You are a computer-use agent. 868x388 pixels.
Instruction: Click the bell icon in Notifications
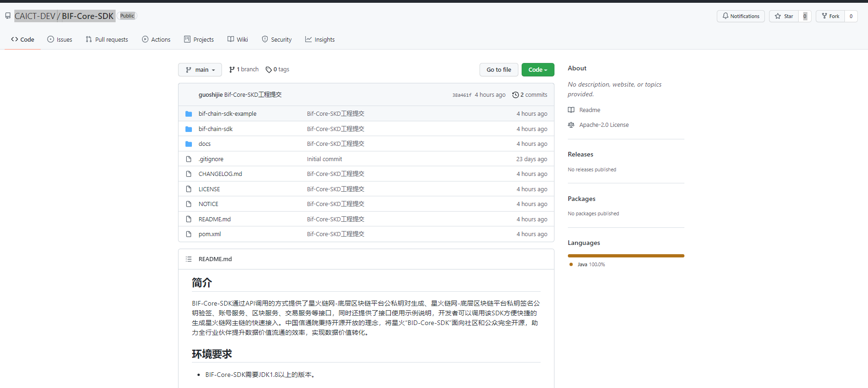click(726, 16)
